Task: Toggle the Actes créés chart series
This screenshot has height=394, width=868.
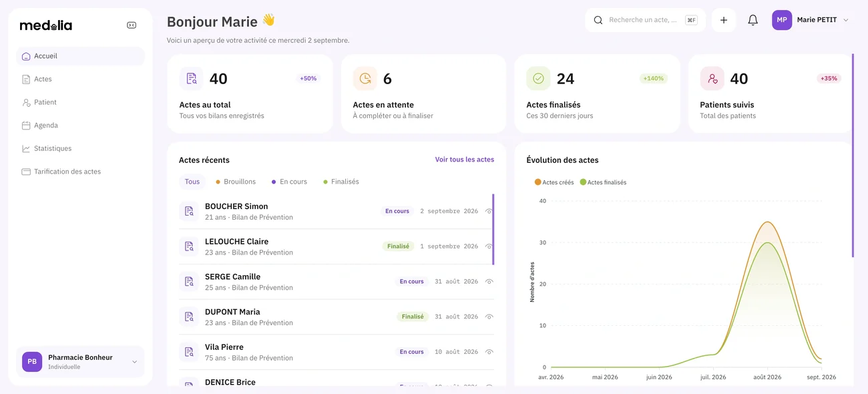Action: [554, 182]
